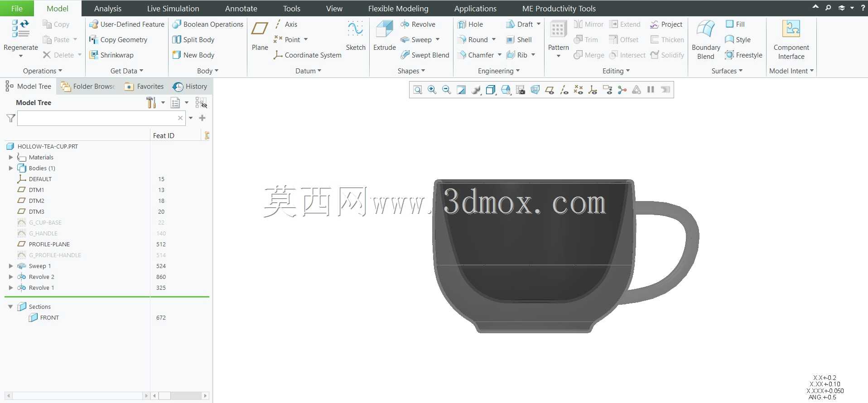Expand the Shapes group dropdown
868x403 pixels.
[x=411, y=71]
